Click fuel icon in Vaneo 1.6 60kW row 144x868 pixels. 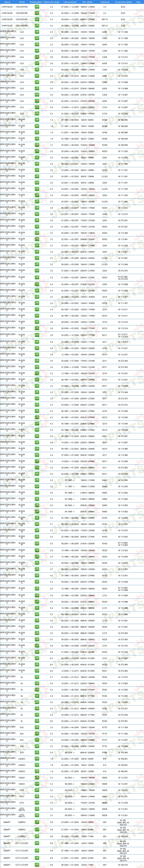coord(37,759)
